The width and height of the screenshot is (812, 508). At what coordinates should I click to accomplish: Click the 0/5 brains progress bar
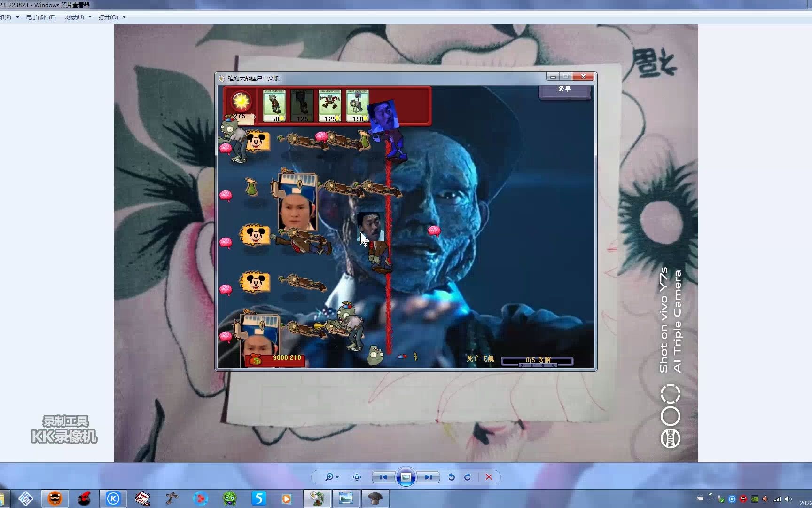click(x=537, y=361)
